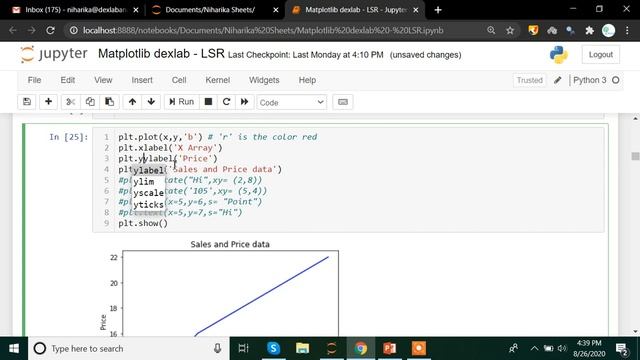
Task: Open a new browser tab
Action: coord(438,10)
